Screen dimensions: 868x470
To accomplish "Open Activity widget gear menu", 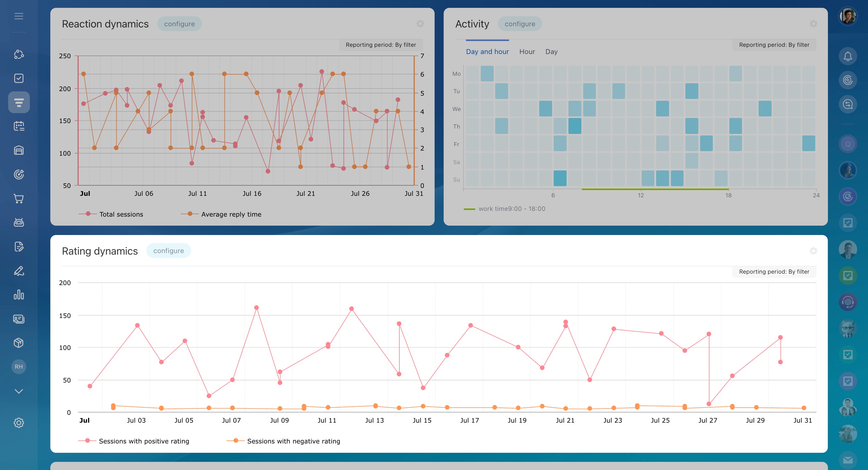I will click(x=813, y=24).
